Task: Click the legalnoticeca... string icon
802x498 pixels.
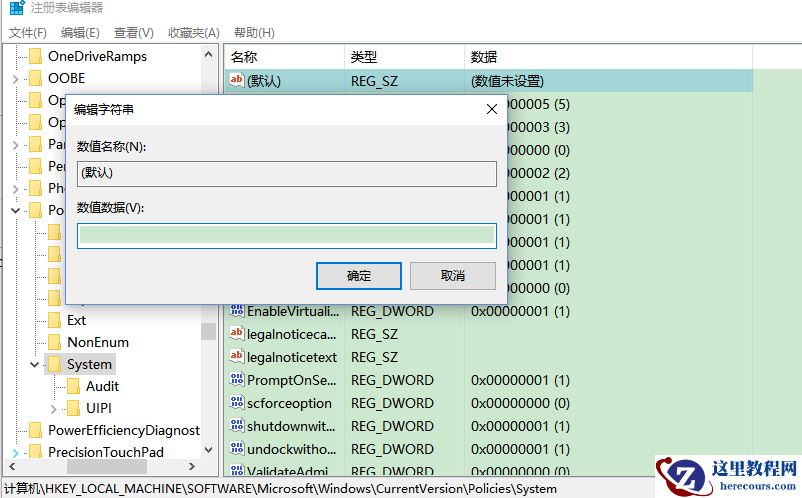Action: click(236, 333)
